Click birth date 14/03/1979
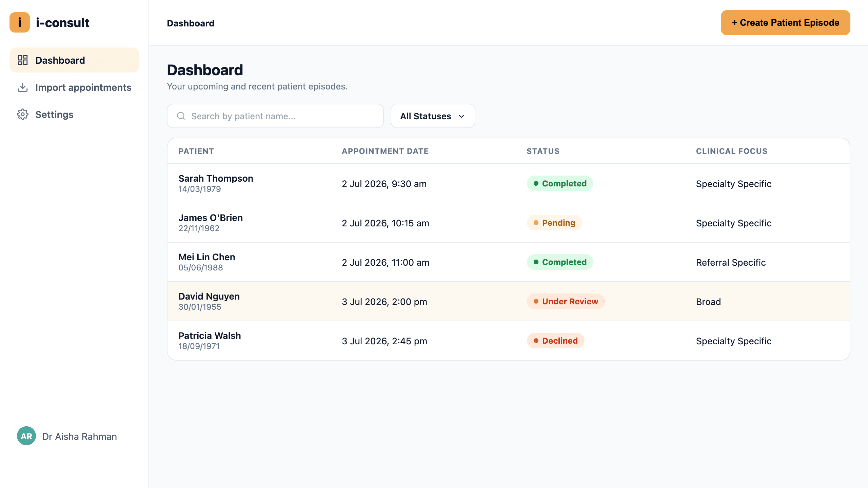868x488 pixels. pos(200,189)
